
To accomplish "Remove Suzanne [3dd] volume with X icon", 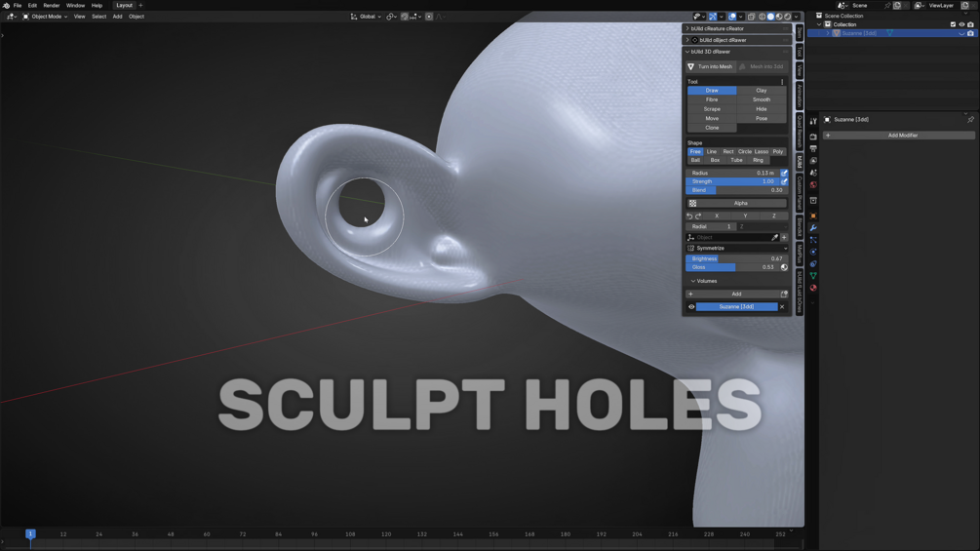I will pyautogui.click(x=782, y=307).
